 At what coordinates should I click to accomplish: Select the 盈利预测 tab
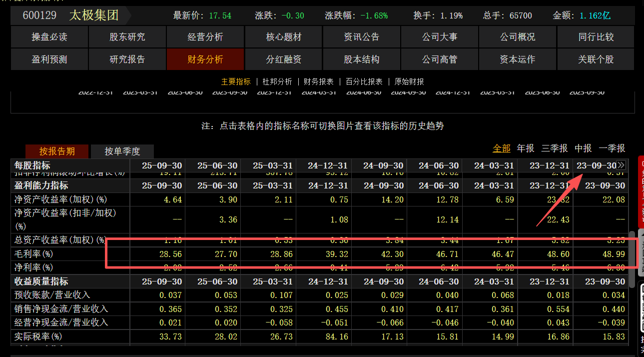49,59
